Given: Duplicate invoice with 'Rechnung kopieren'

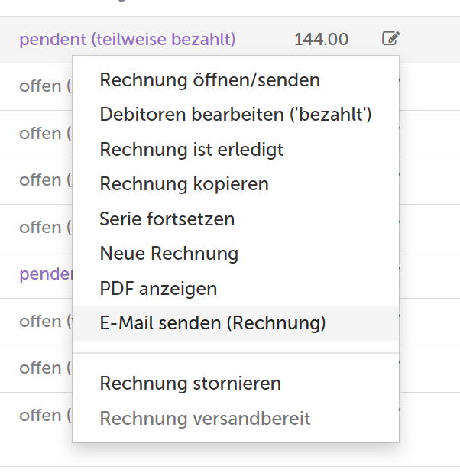Looking at the screenshot, I should [x=183, y=183].
